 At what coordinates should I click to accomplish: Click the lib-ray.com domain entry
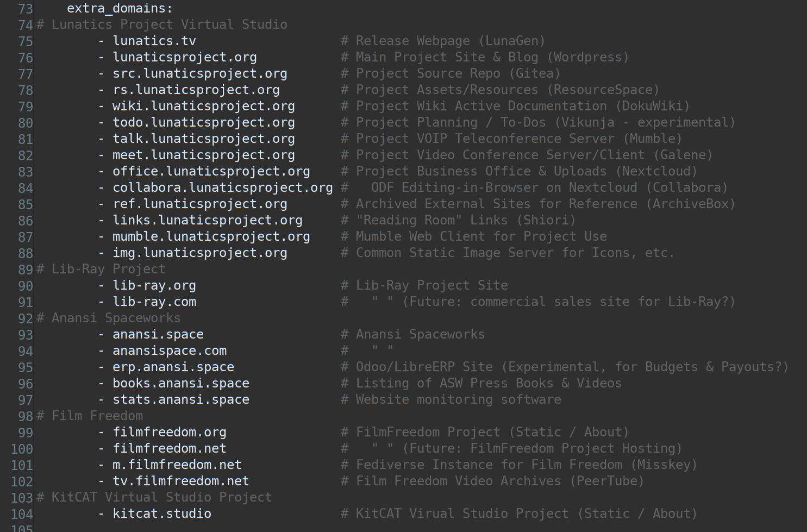pyautogui.click(x=154, y=302)
